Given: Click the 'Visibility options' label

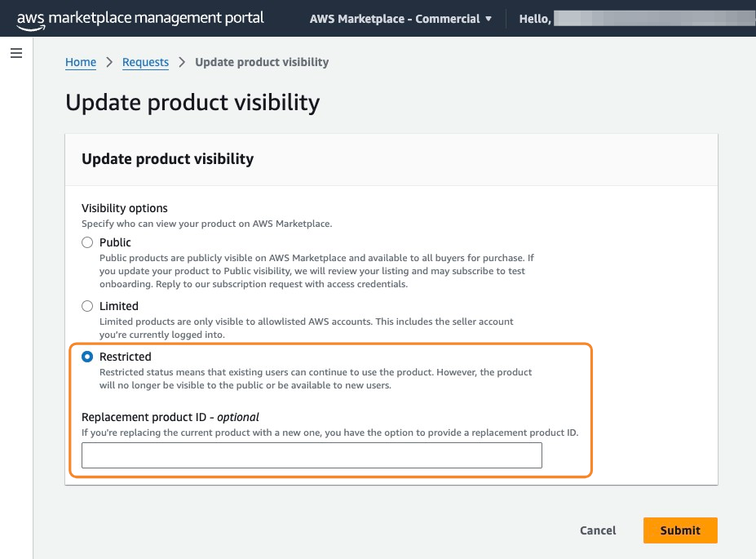Looking at the screenshot, I should click(x=125, y=208).
